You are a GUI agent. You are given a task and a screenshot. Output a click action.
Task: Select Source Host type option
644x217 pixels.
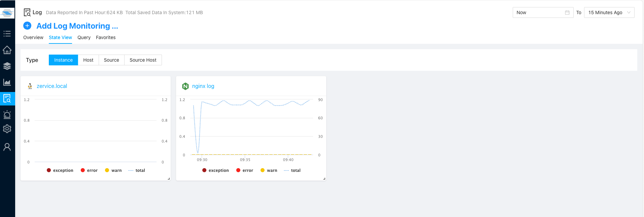143,60
